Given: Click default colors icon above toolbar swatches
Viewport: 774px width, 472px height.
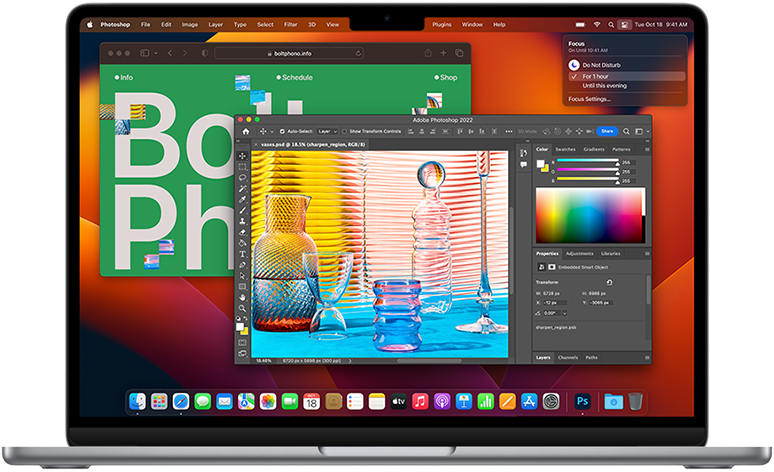Looking at the screenshot, I should point(238,319).
